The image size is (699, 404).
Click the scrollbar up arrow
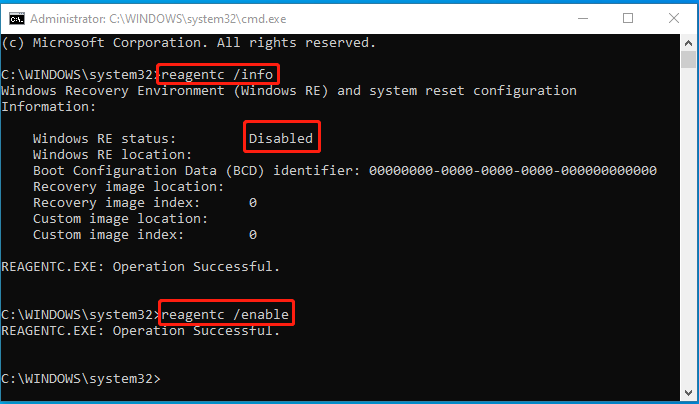click(688, 43)
